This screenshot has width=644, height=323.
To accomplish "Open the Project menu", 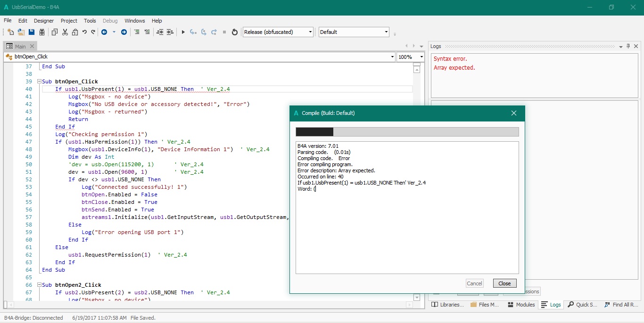I will pos(69,21).
